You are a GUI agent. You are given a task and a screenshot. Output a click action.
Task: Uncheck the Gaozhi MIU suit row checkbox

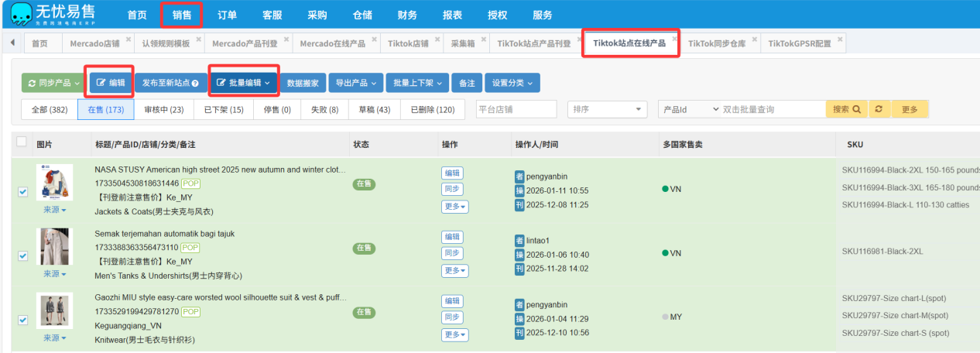[x=22, y=320]
